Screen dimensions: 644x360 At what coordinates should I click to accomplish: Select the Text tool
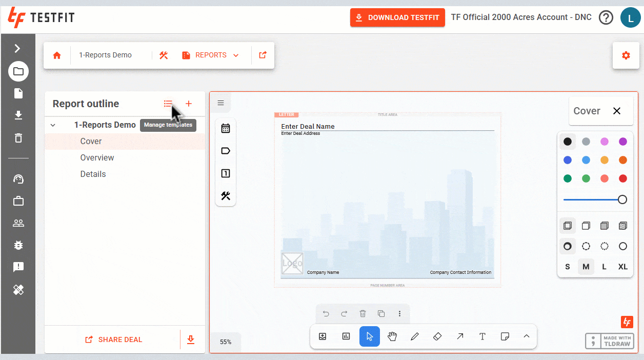tap(482, 336)
